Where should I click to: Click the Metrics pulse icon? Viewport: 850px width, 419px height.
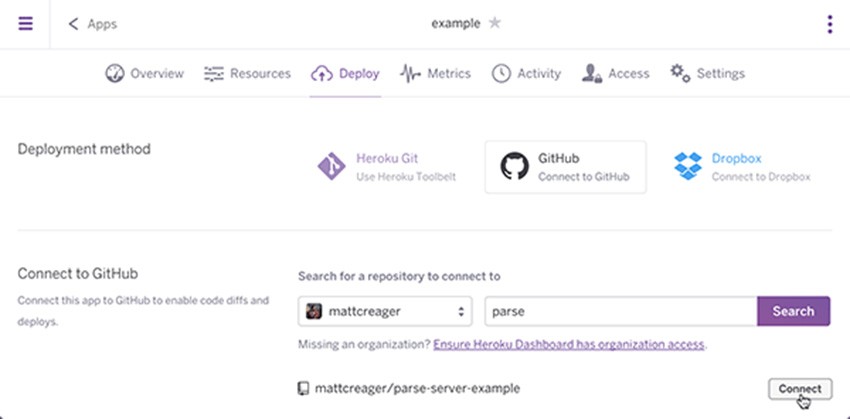tap(410, 74)
